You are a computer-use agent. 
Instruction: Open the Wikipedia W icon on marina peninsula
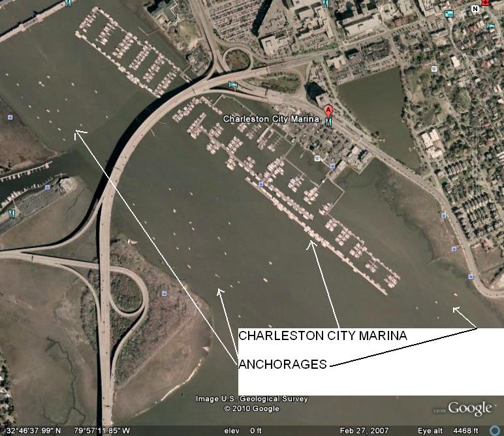click(317, 158)
